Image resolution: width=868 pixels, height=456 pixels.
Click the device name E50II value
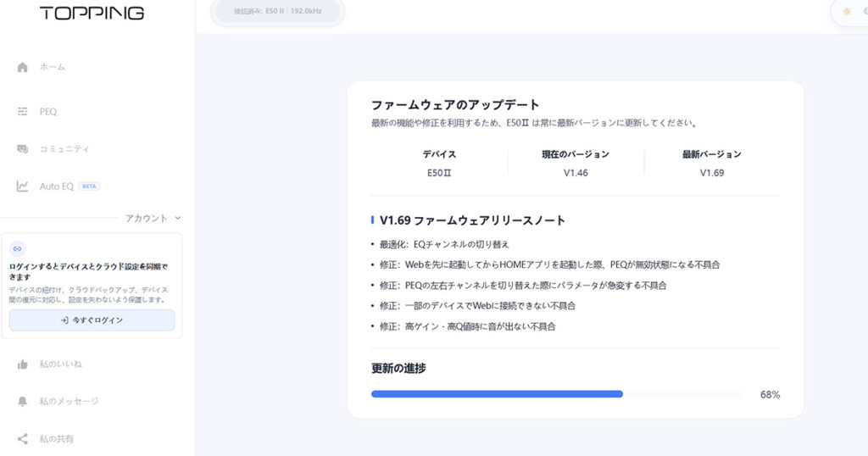(x=439, y=173)
